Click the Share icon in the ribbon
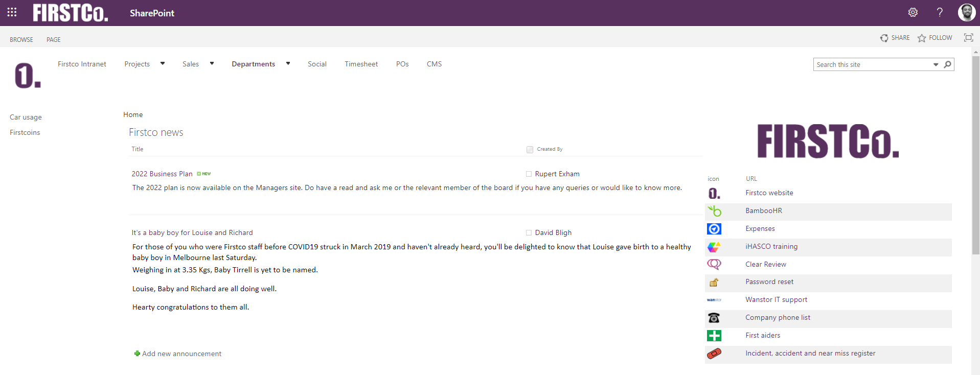 click(x=884, y=38)
